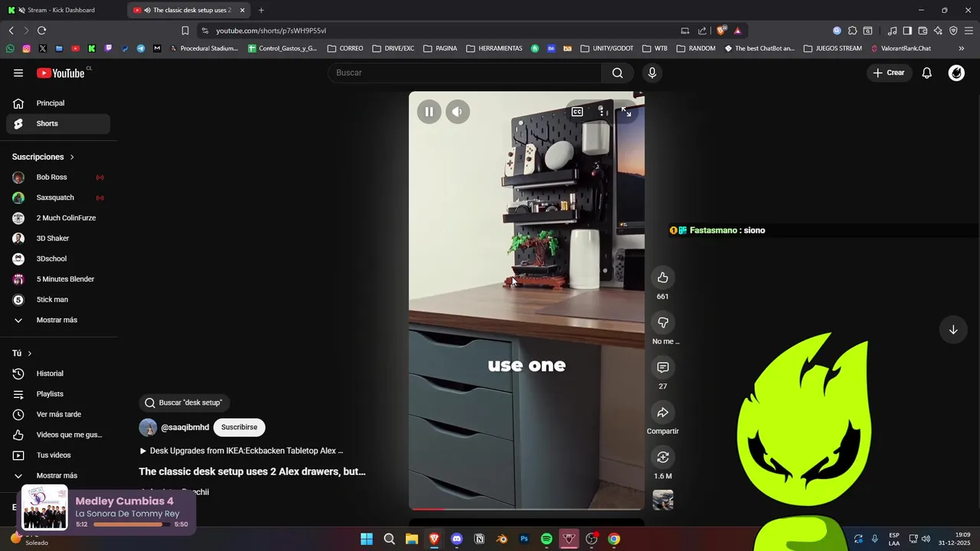Open the JUEGOS STREAM bookmarks folder

coord(832,48)
